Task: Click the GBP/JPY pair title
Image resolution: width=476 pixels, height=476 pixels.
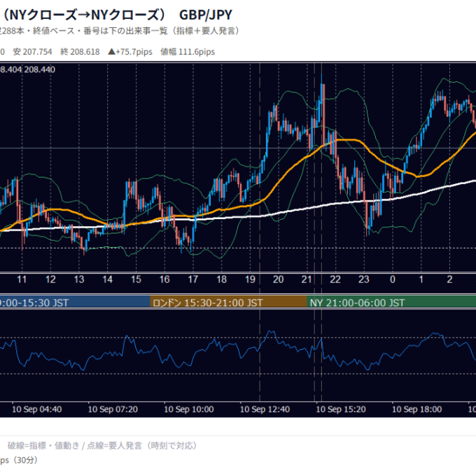Action: (x=206, y=15)
